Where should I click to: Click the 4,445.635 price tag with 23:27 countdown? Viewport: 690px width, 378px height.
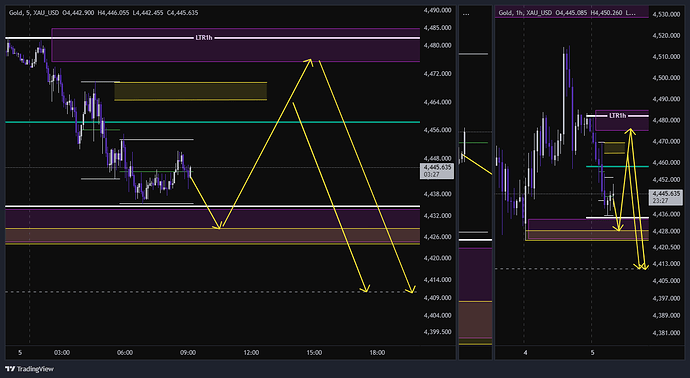pyautogui.click(x=665, y=197)
